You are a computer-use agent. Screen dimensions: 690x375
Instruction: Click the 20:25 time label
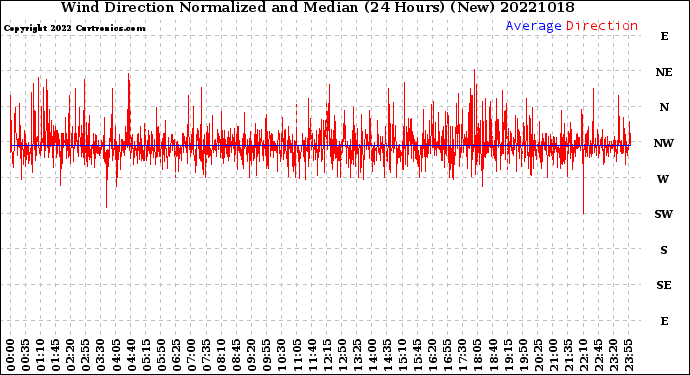pos(538,355)
